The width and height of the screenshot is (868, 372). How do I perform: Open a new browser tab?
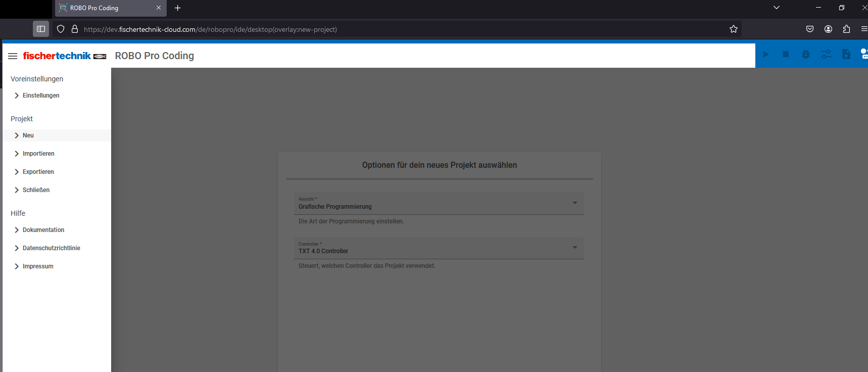pyautogui.click(x=177, y=8)
